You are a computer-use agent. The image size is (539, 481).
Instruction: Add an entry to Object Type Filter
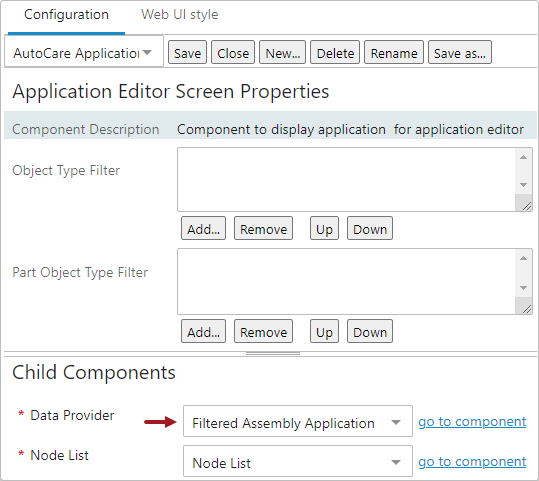point(204,229)
